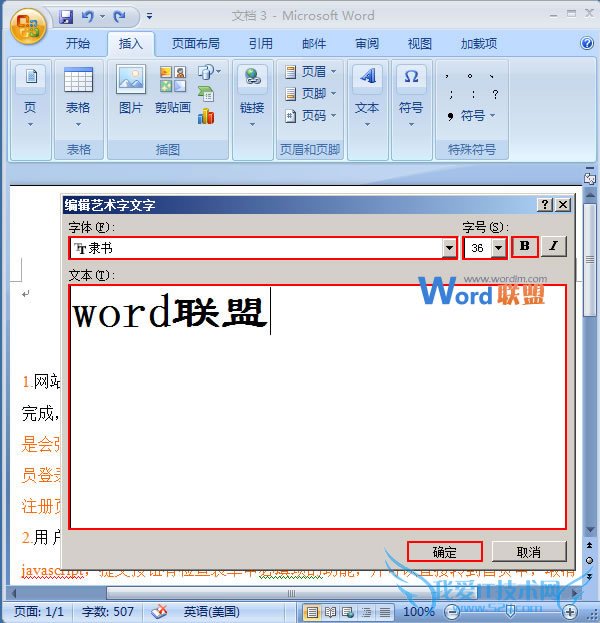This screenshot has width=600, height=623.
Task: Click the zoom slider handle
Action: click(x=511, y=611)
